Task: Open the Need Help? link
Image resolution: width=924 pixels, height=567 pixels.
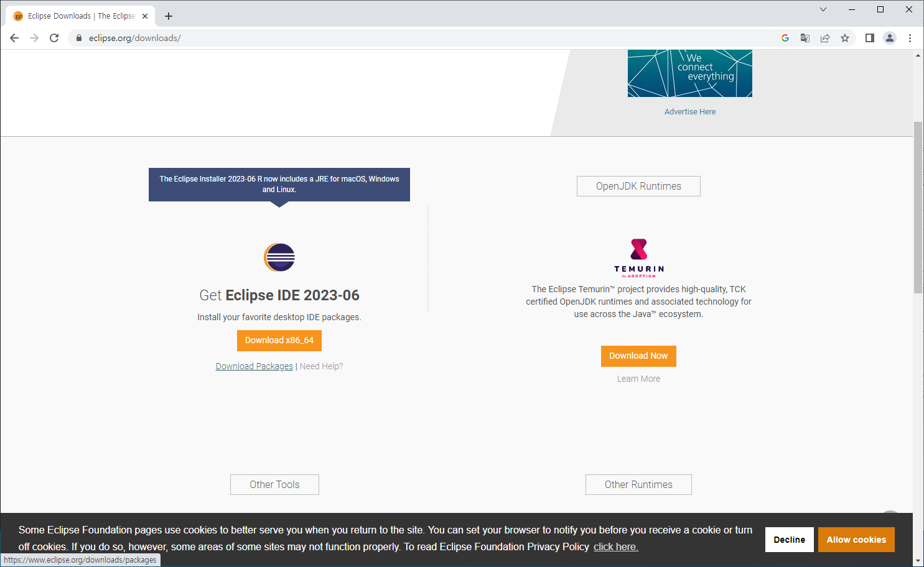Action: [x=321, y=366]
